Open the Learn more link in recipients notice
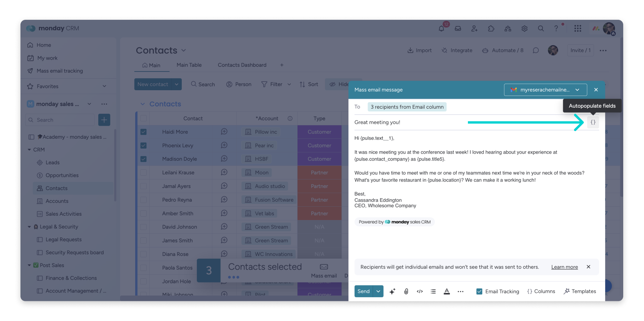The width and height of the screenshot is (644, 321). click(564, 267)
